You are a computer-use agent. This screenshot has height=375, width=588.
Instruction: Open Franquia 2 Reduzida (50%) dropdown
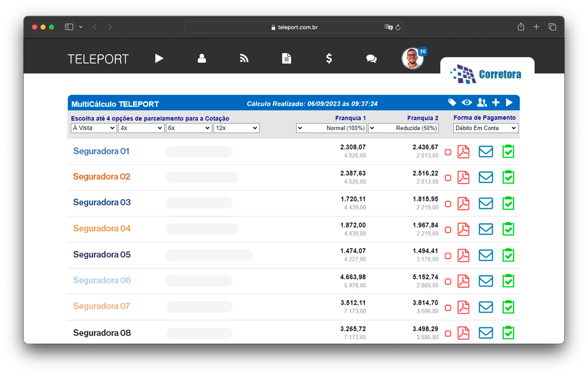click(403, 128)
